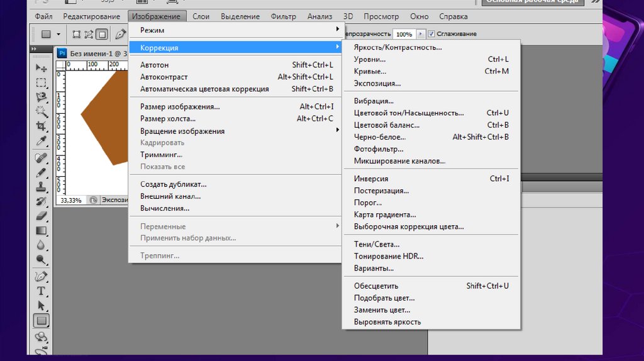Expand the Режим submenu
The height and width of the screenshot is (361, 644).
(x=152, y=30)
